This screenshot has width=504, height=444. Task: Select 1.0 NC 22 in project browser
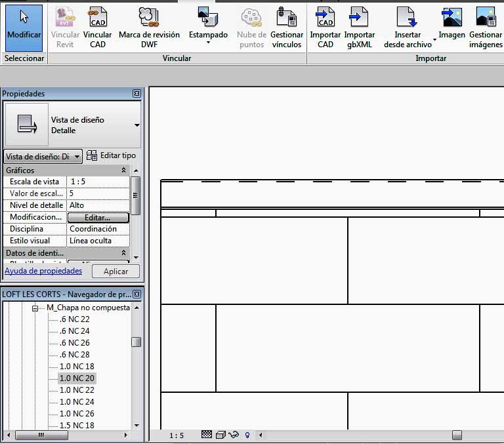(77, 390)
